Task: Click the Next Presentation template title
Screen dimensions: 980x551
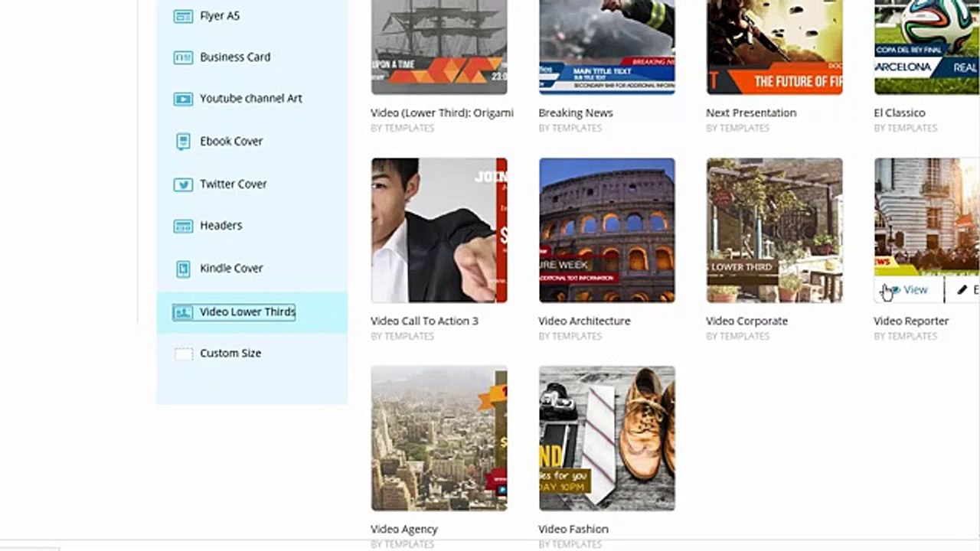Action: [x=751, y=112]
